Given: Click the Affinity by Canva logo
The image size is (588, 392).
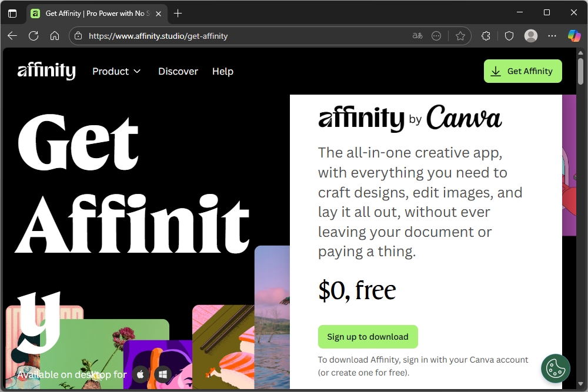Looking at the screenshot, I should pyautogui.click(x=410, y=118).
